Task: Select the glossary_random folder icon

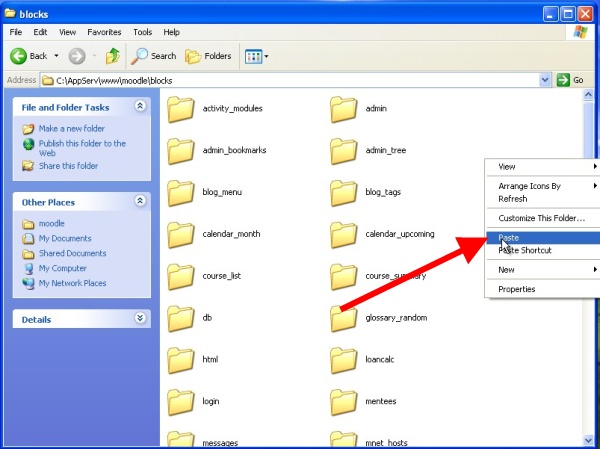Action: 344,318
